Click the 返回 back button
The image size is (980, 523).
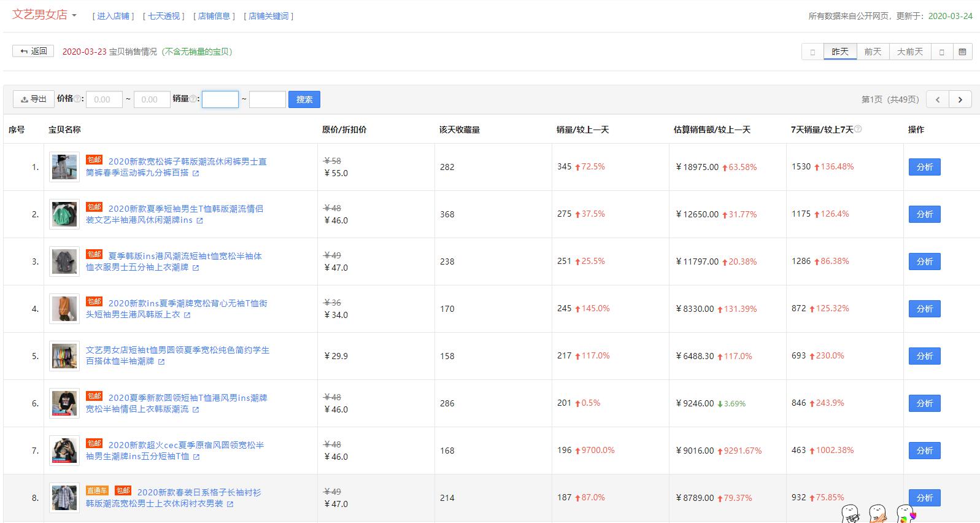click(x=33, y=51)
